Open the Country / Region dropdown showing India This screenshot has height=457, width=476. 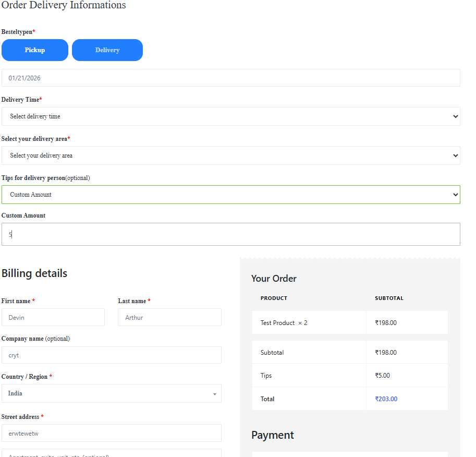pyautogui.click(x=111, y=393)
